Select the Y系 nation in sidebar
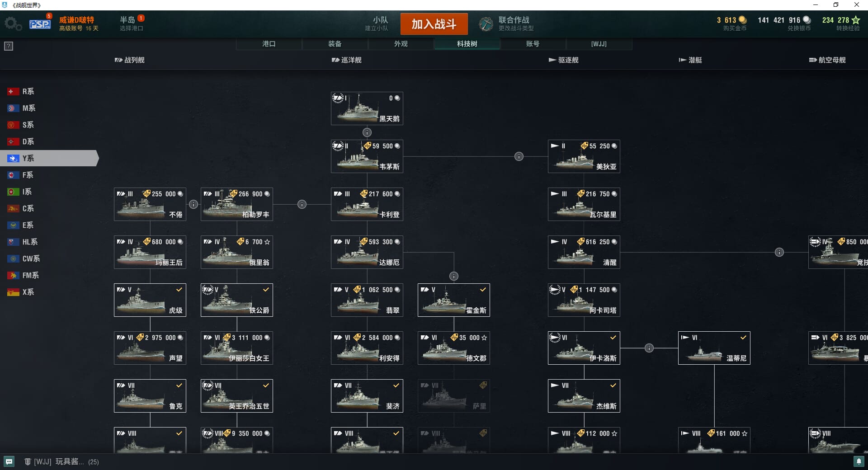Viewport: 868px width, 470px height. tap(49, 158)
